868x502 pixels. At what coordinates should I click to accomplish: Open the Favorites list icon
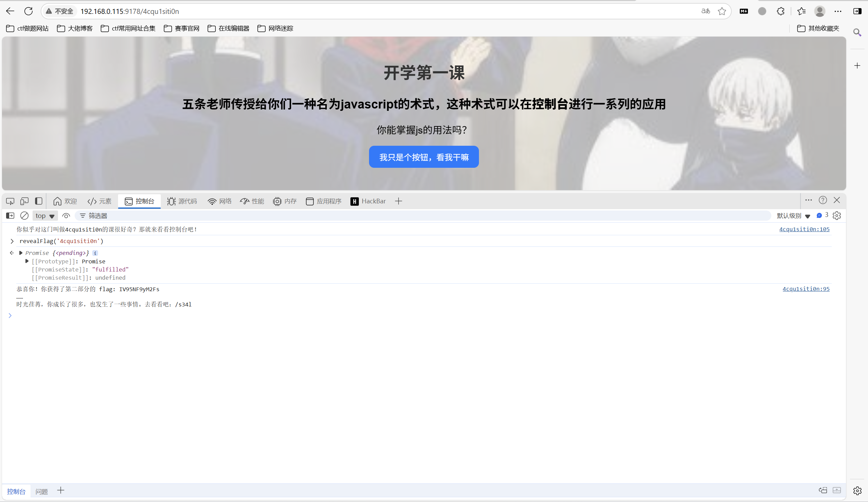pos(802,11)
